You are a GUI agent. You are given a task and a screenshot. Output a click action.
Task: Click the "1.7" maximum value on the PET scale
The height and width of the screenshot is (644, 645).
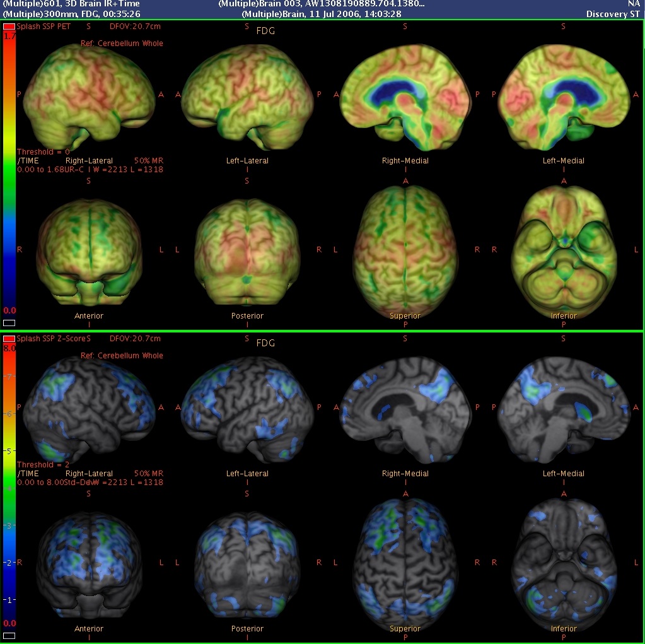click(x=9, y=36)
